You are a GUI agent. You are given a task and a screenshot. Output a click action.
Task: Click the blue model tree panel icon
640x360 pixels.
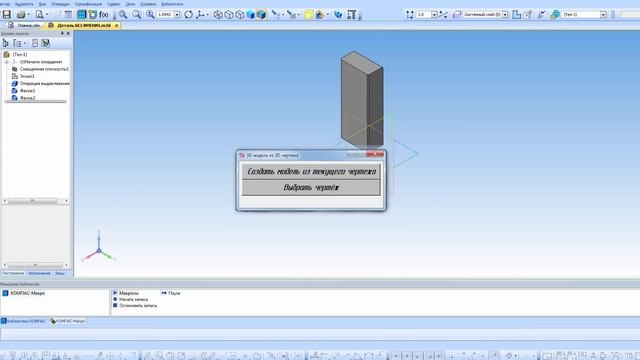[x=81, y=15]
